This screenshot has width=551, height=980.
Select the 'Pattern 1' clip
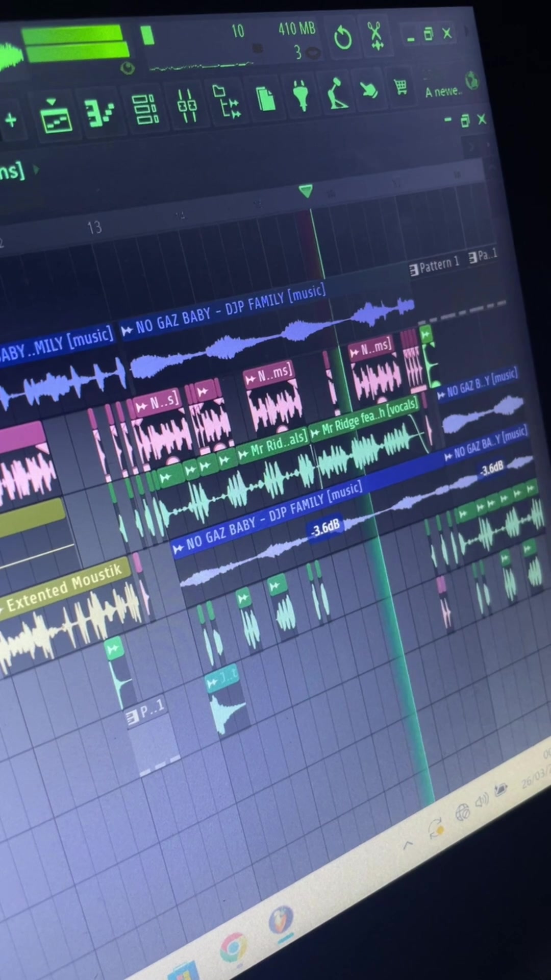tap(435, 265)
